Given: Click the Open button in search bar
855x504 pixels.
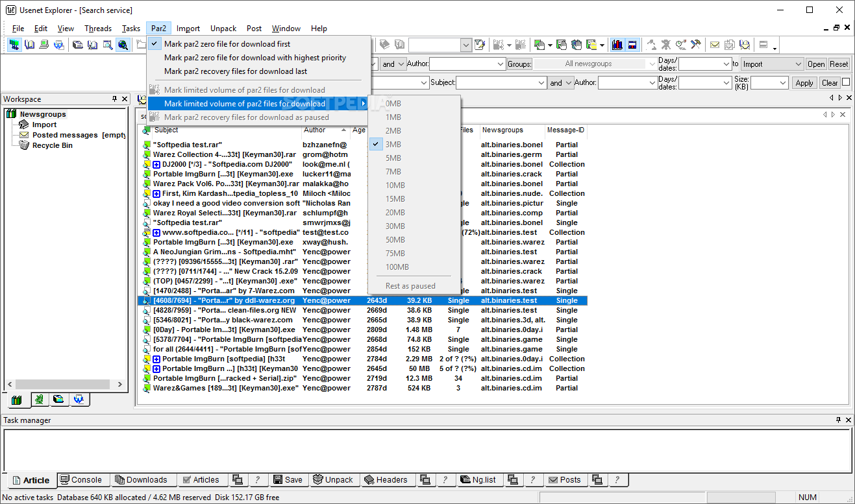Looking at the screenshot, I should 816,64.
